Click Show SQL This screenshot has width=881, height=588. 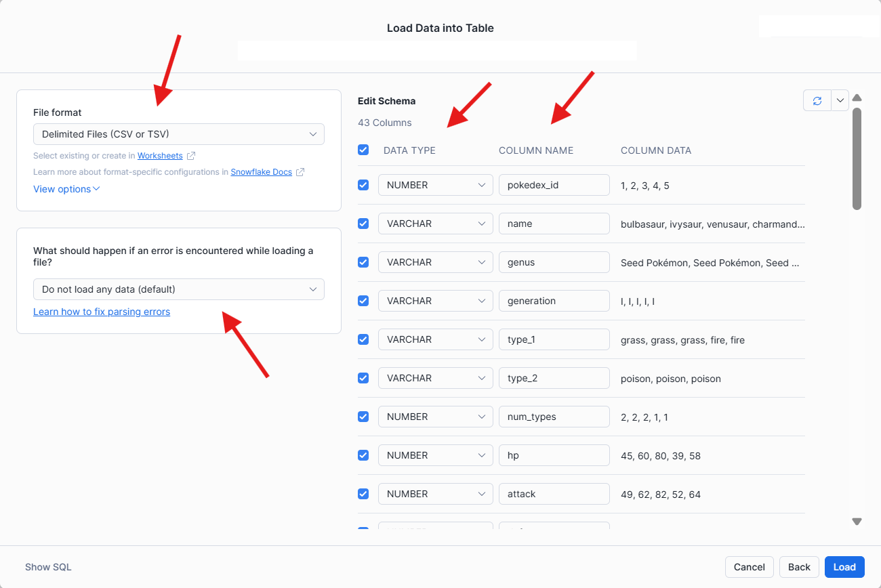tap(48, 567)
